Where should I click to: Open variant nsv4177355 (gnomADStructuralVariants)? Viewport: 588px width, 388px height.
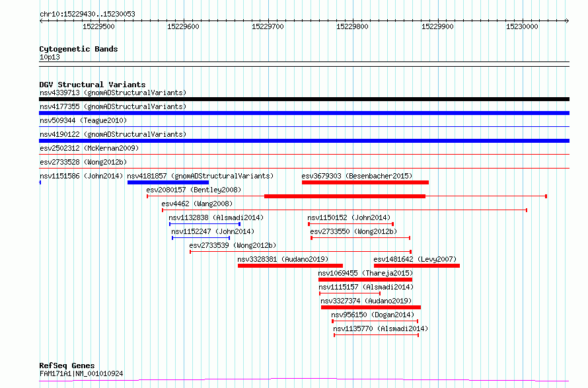pos(113,106)
